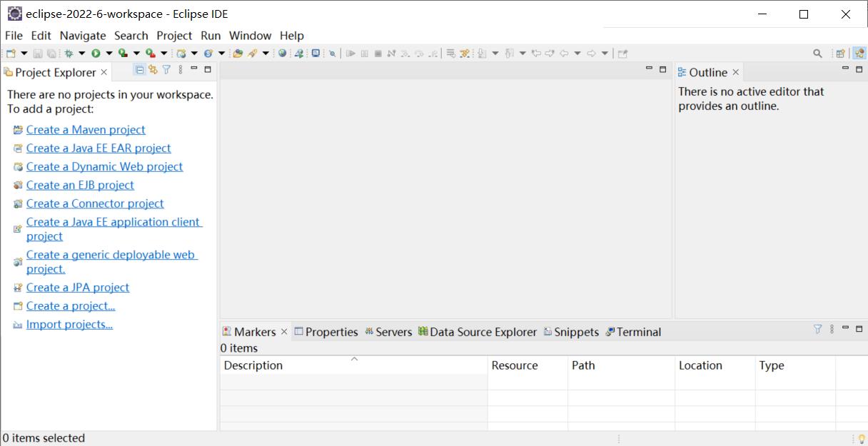Open the Run configurations dropdown arrow

(108, 53)
